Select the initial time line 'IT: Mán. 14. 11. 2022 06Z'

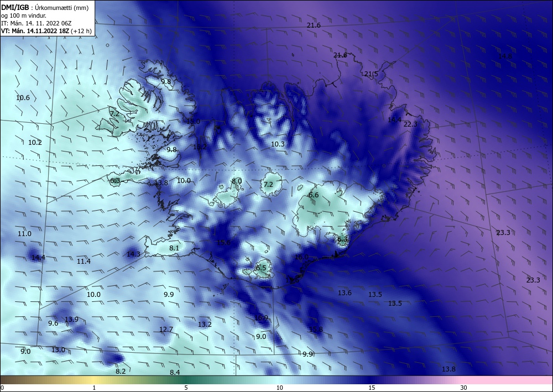[36, 23]
